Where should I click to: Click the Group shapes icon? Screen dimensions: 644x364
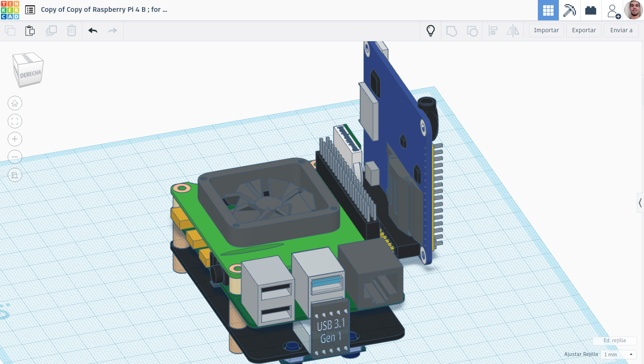click(452, 31)
